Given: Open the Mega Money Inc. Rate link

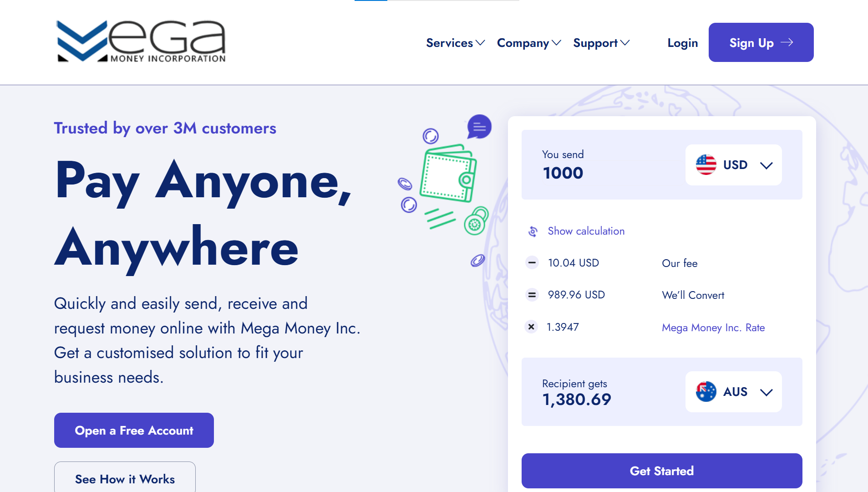Looking at the screenshot, I should [x=713, y=328].
